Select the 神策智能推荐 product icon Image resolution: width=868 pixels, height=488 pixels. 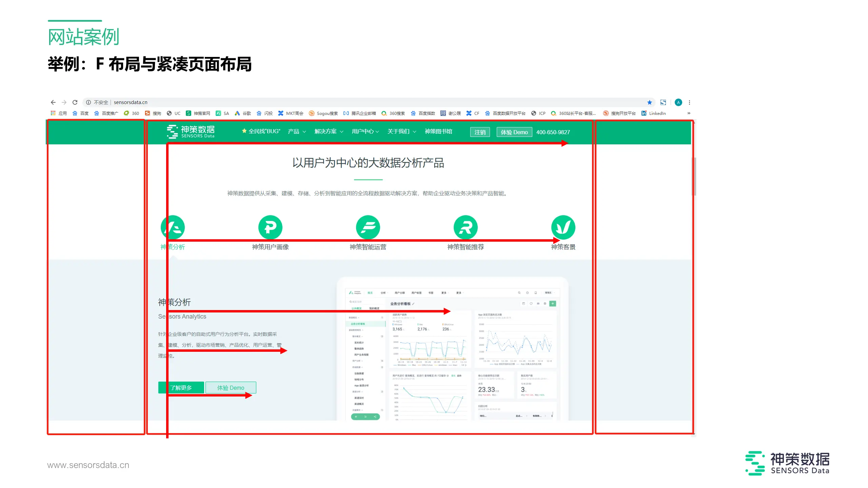466,227
